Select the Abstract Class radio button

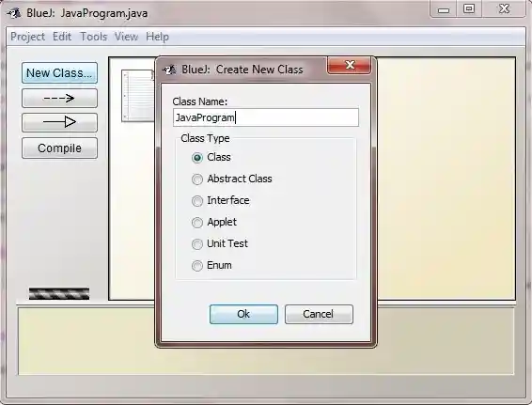point(197,179)
